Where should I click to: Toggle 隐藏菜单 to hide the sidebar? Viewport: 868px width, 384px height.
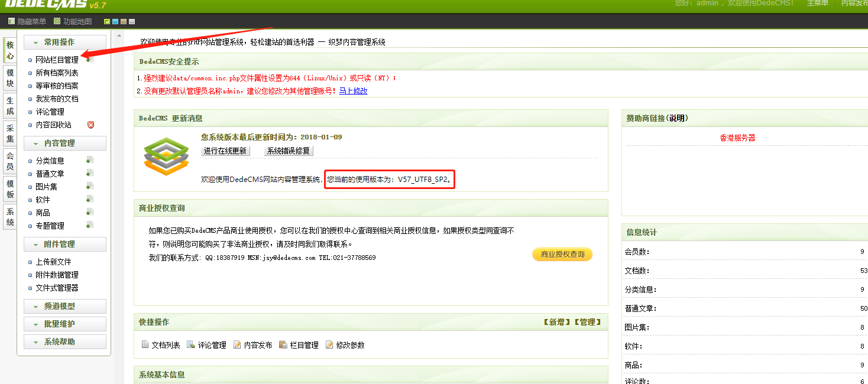27,21
